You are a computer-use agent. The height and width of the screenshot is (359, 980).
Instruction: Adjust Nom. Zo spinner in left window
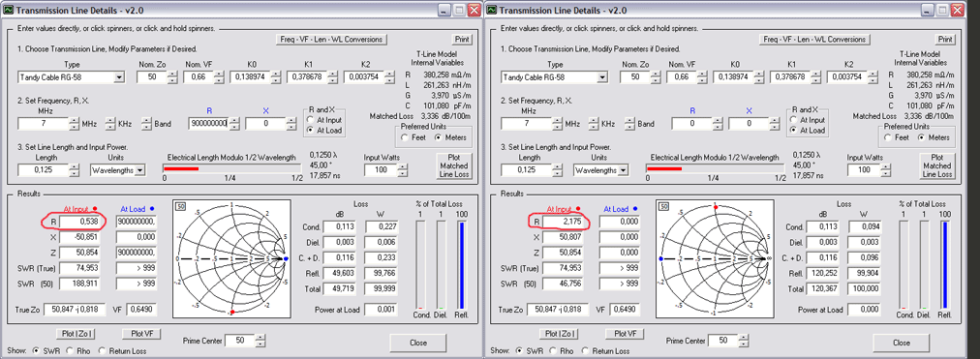[x=171, y=77]
